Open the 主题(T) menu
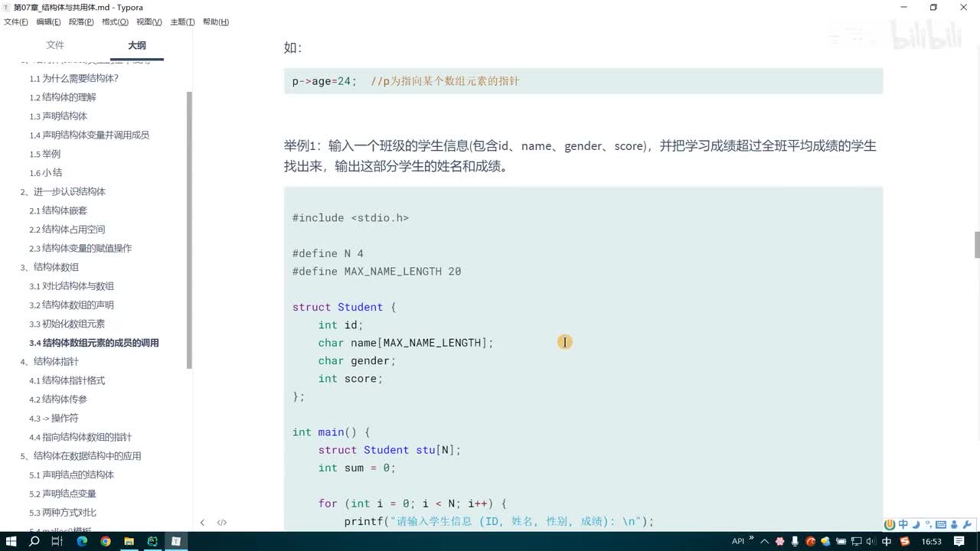 [182, 22]
